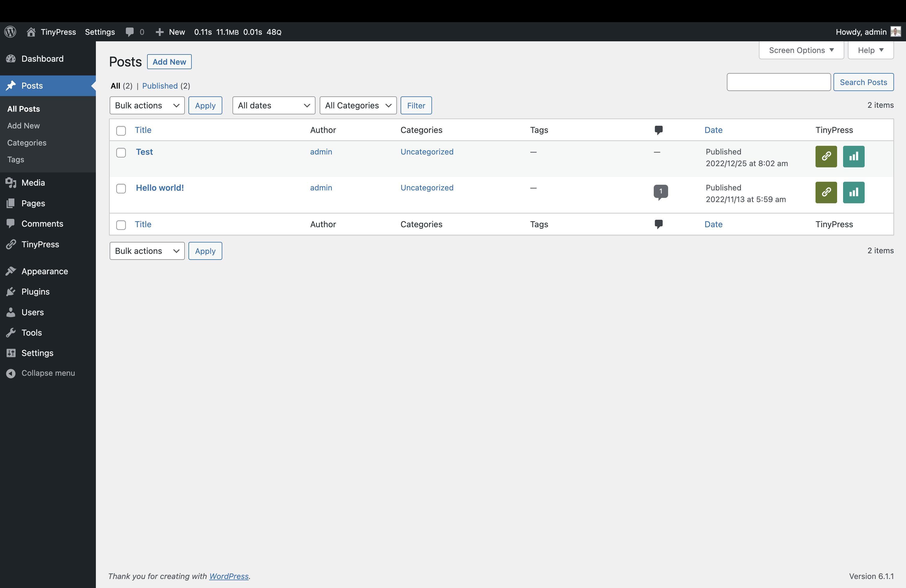Image resolution: width=906 pixels, height=588 pixels.
Task: Switch to the Published (2) filter
Action: pyautogui.click(x=166, y=86)
